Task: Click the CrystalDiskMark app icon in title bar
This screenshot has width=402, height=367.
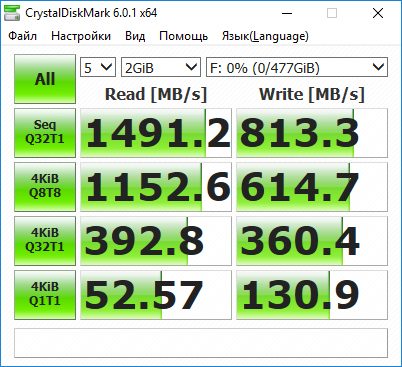Action: (12, 13)
